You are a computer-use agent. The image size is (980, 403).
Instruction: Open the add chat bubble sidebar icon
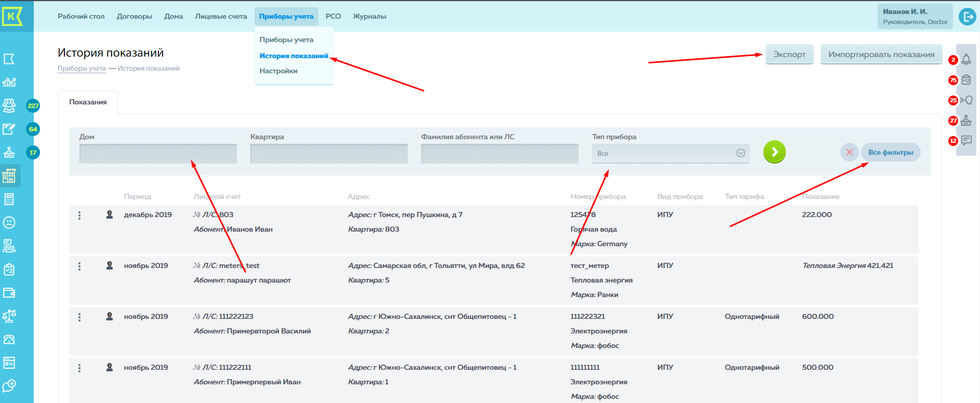[9, 386]
